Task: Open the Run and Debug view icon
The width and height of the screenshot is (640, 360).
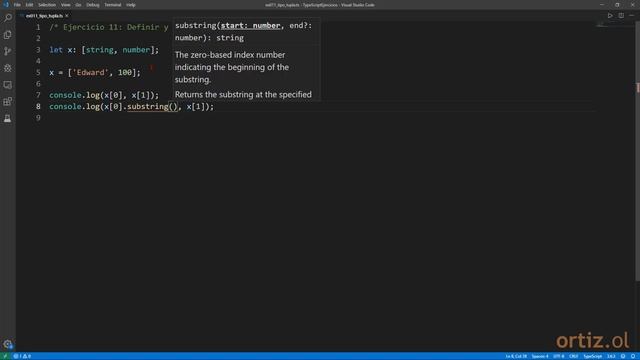Action: click(x=8, y=68)
